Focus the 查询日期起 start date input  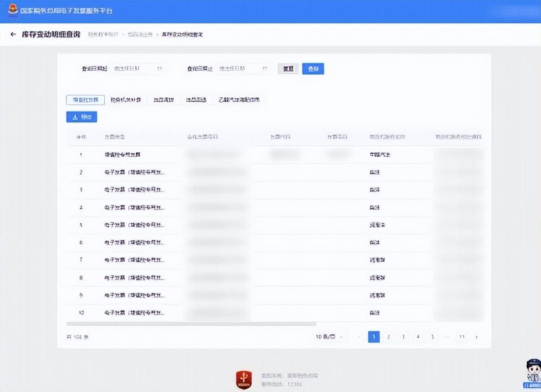pos(138,69)
